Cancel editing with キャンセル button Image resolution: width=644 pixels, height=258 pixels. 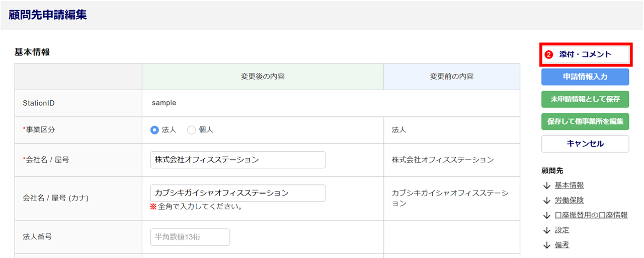tap(585, 144)
